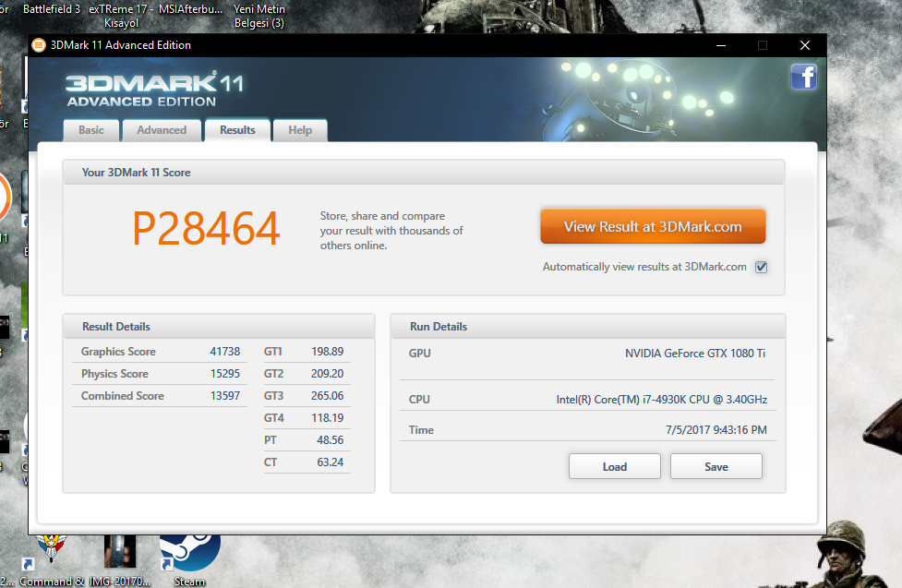
Task: Open the Command & desktop shortcut
Action: (51, 560)
